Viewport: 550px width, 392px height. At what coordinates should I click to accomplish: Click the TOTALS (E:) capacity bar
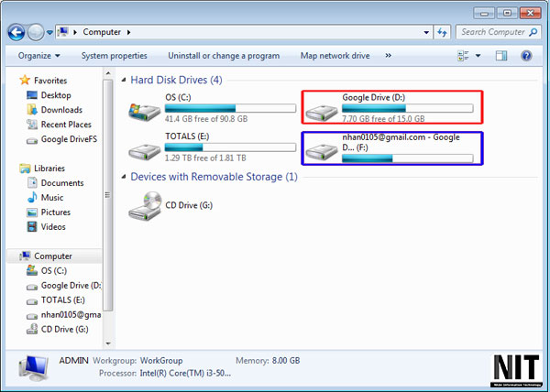pos(230,147)
